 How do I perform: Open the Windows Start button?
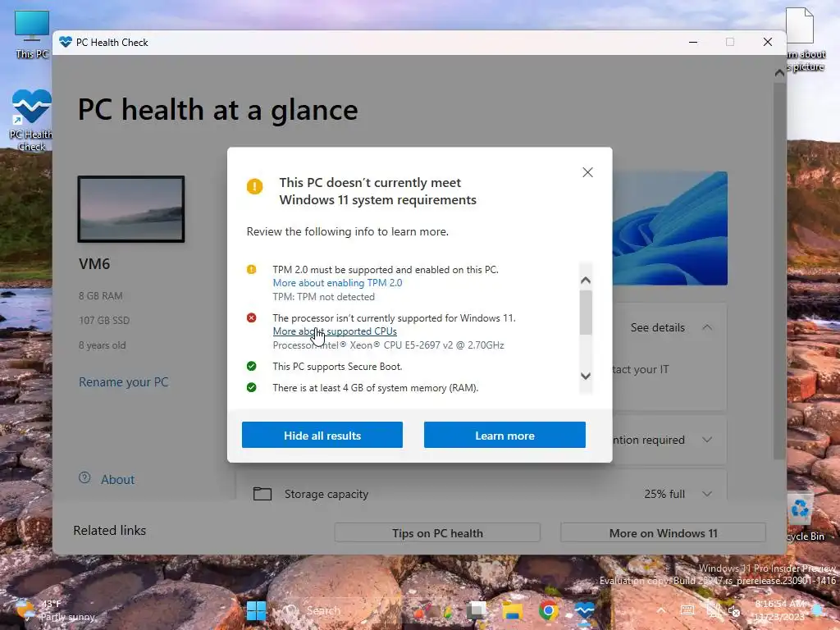point(256,610)
